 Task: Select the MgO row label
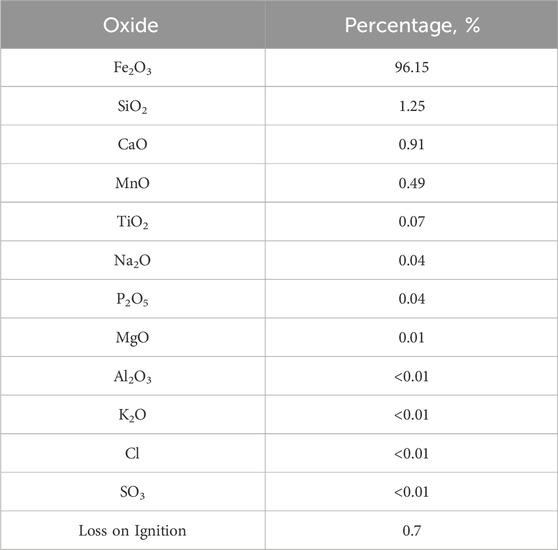pyautogui.click(x=132, y=338)
